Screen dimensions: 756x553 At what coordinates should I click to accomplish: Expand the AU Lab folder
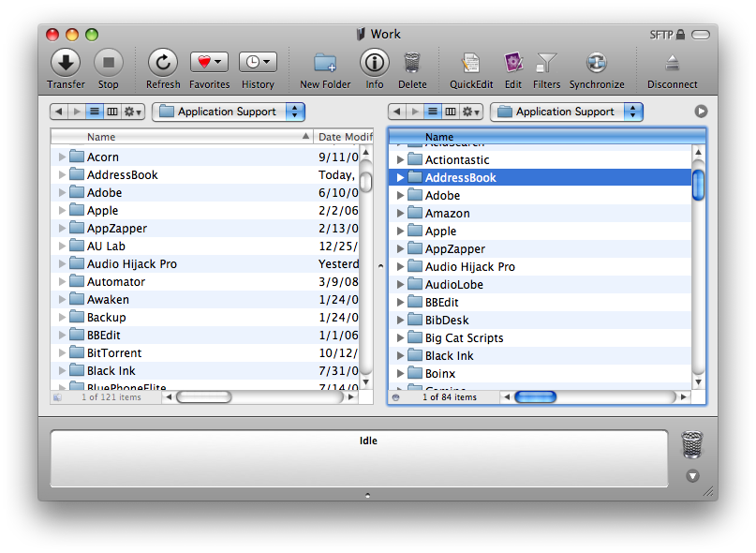pos(62,247)
